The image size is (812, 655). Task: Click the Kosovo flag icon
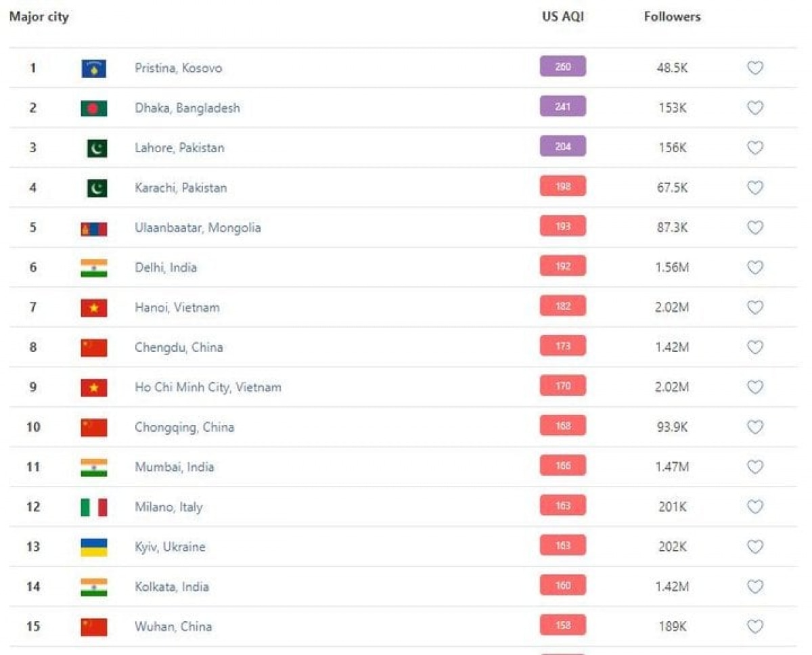[94, 68]
